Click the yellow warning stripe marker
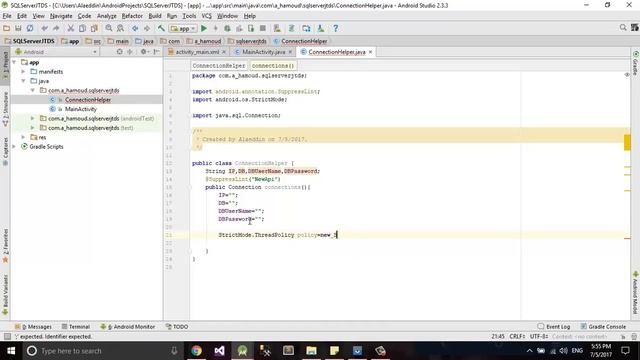 [627, 142]
